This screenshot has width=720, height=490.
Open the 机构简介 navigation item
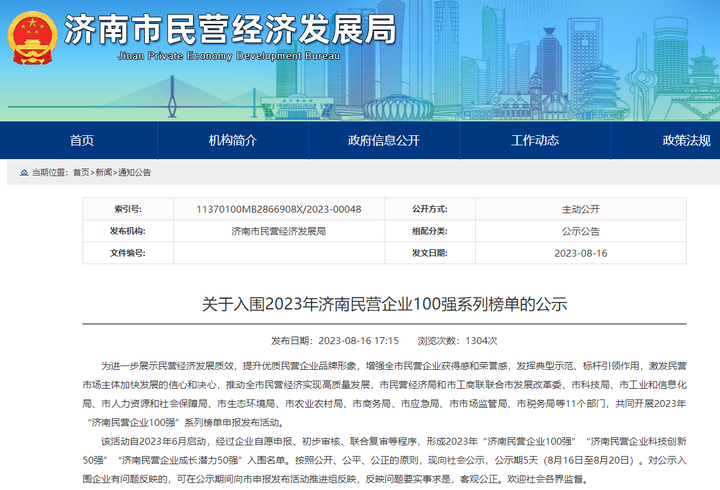pyautogui.click(x=233, y=141)
